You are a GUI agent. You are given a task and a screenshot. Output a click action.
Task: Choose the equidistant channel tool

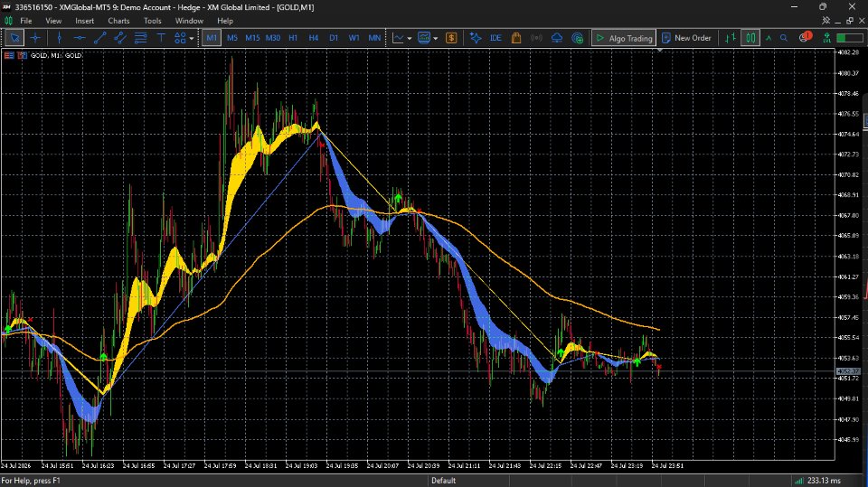point(120,38)
